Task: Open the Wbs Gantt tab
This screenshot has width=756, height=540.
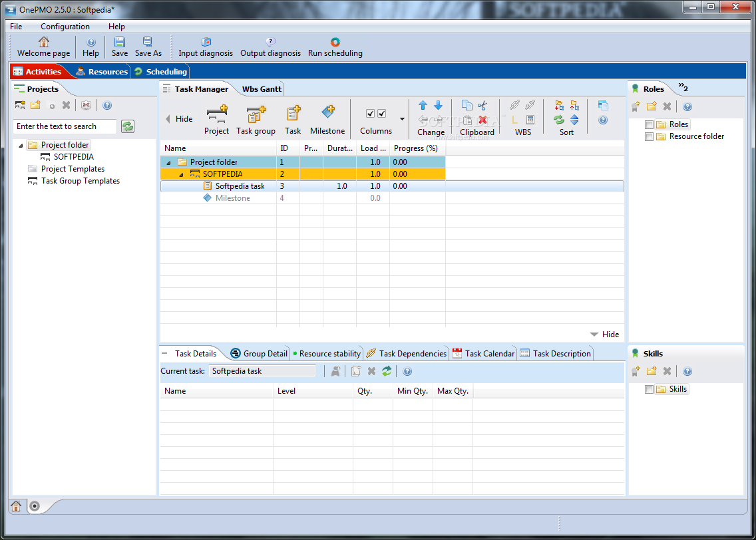Action: pyautogui.click(x=262, y=89)
